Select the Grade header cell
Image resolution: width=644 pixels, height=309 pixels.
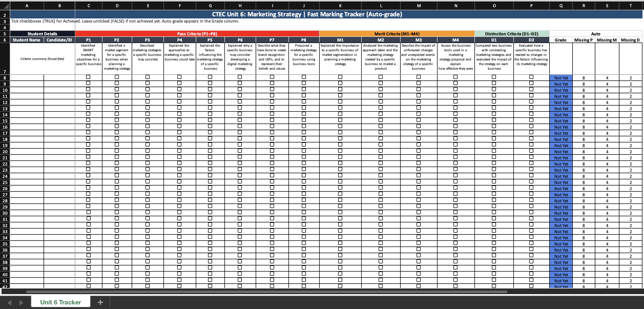click(x=560, y=40)
